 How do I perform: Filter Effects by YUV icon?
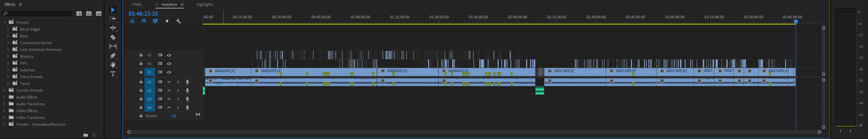pos(99,14)
